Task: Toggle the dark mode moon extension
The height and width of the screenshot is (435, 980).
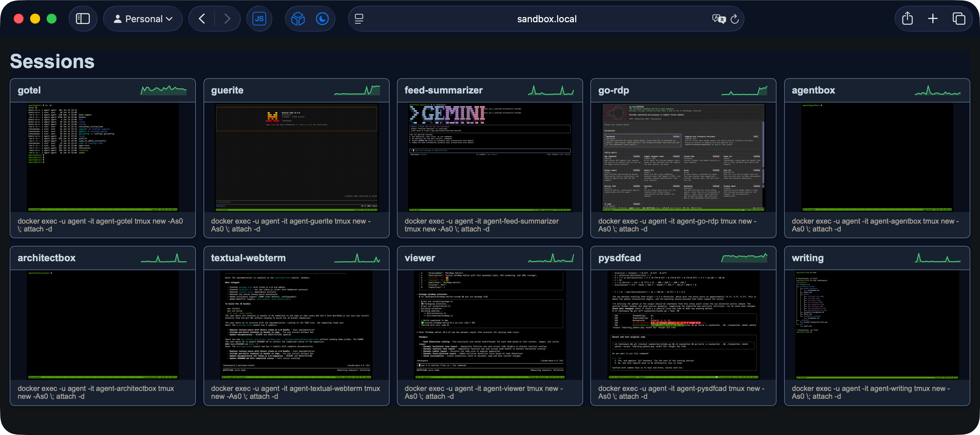Action: (x=322, y=19)
